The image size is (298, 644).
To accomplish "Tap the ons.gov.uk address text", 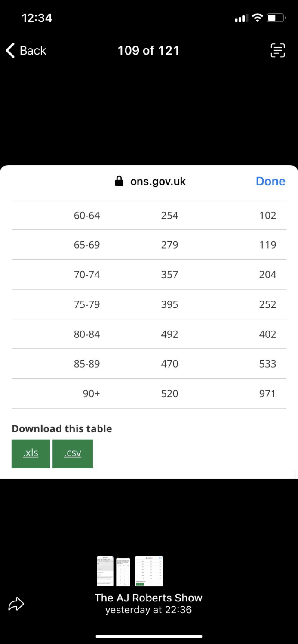I will (x=158, y=181).
